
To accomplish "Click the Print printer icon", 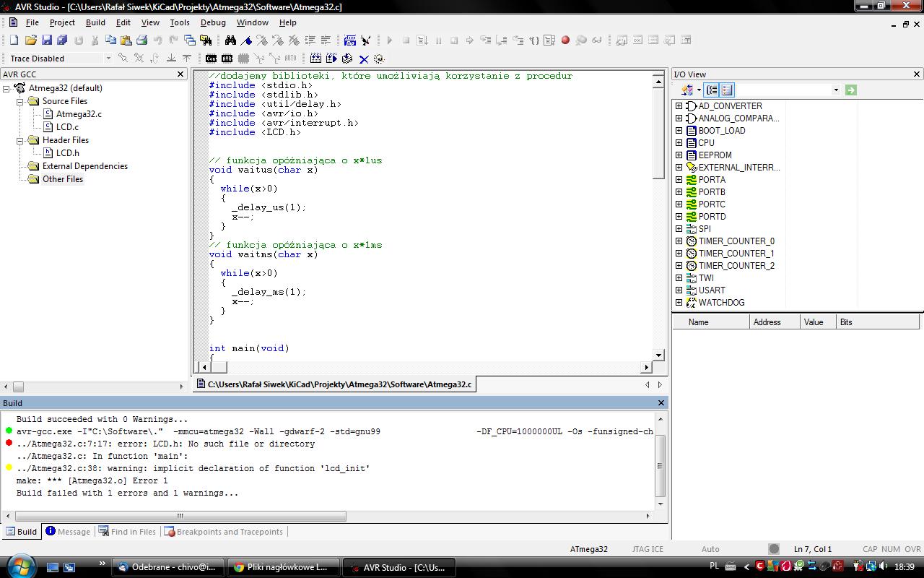I will (x=142, y=40).
